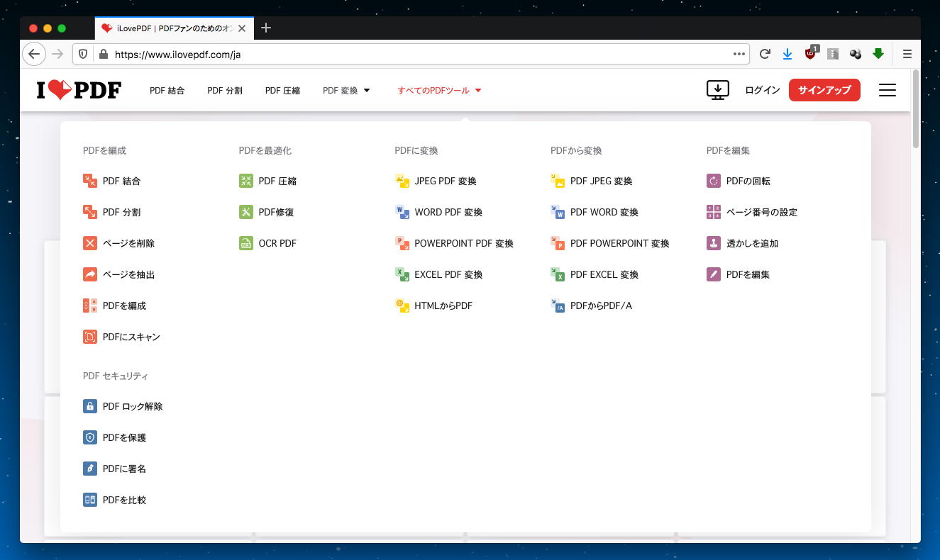940x560 pixels.
Task: Open the HTMLからPDF link text
Action: tap(443, 306)
